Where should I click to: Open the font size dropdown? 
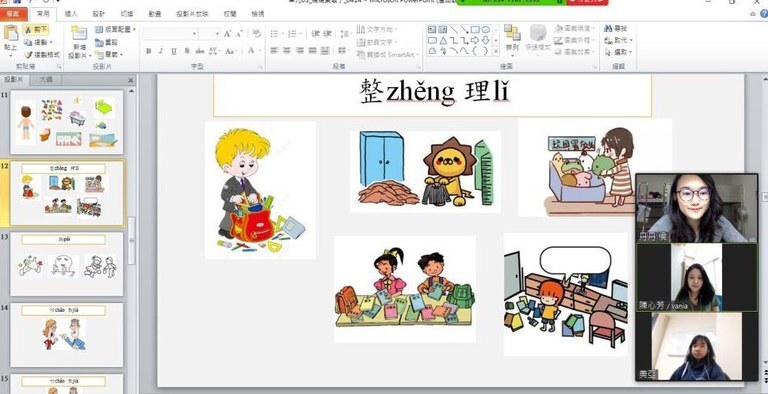coord(217,34)
